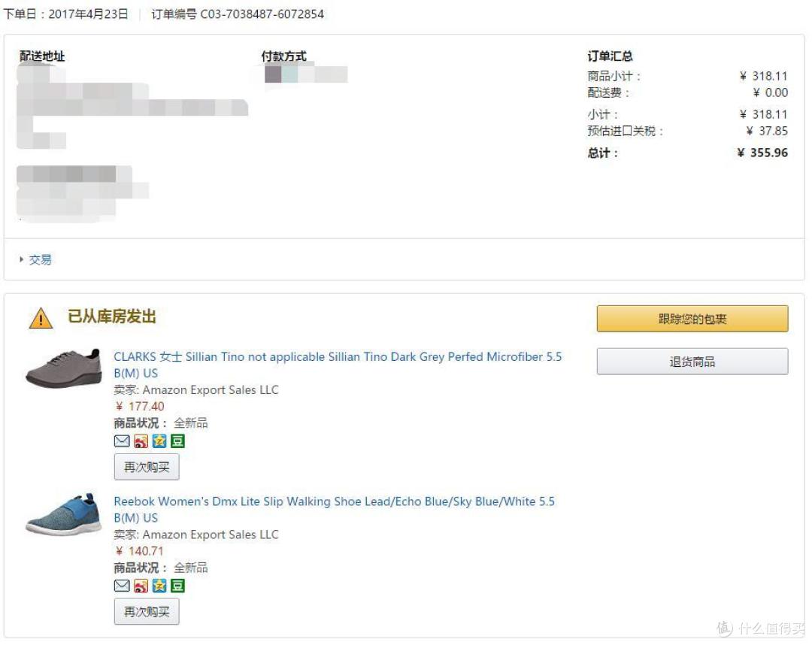Open the CLARKS Sillian Tino product link

click(x=338, y=365)
